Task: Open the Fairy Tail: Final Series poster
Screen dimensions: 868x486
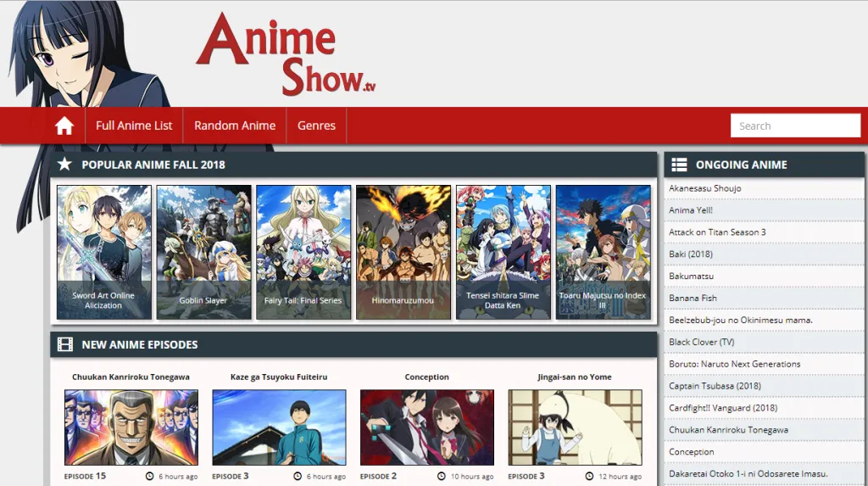Action: (303, 252)
